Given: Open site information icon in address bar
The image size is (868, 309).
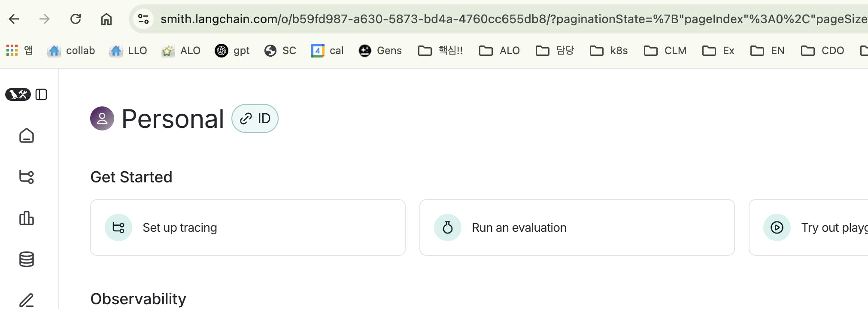Looking at the screenshot, I should (143, 19).
